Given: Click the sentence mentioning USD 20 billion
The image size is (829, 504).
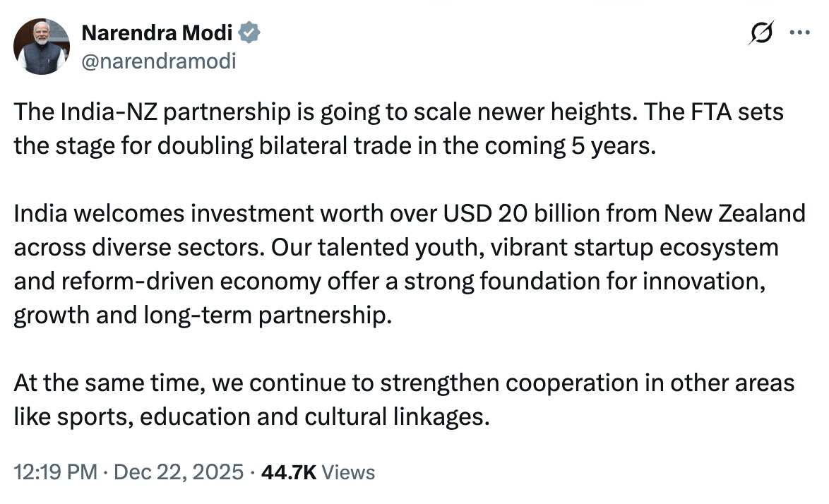Looking at the screenshot, I should pyautogui.click(x=410, y=213).
